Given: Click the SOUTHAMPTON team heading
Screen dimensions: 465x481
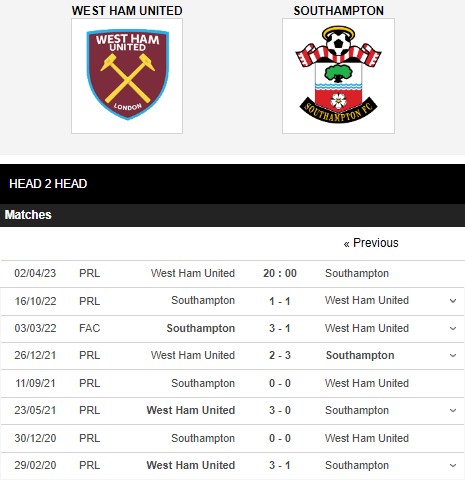Looking at the screenshot, I should coord(338,11).
